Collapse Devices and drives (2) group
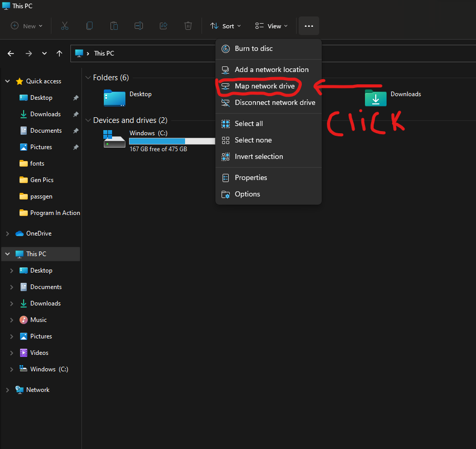Image resolution: width=476 pixels, height=449 pixels. (x=88, y=120)
